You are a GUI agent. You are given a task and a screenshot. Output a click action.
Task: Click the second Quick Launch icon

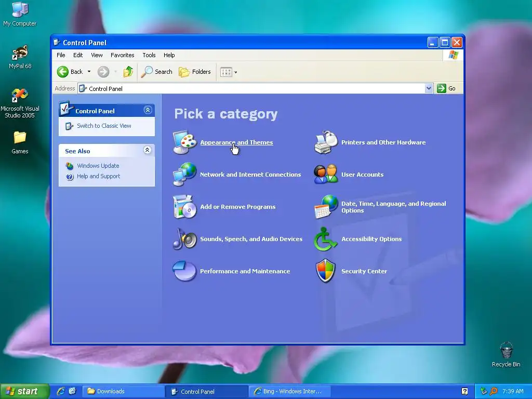[73, 391]
